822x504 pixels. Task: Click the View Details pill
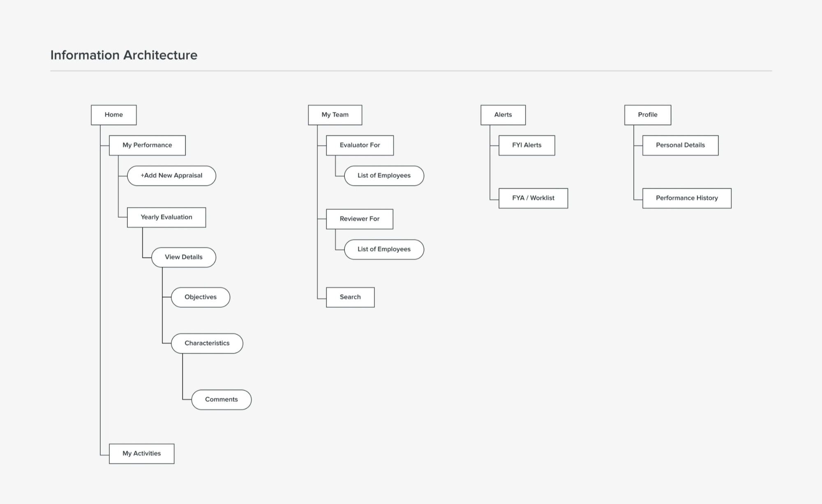tap(184, 257)
